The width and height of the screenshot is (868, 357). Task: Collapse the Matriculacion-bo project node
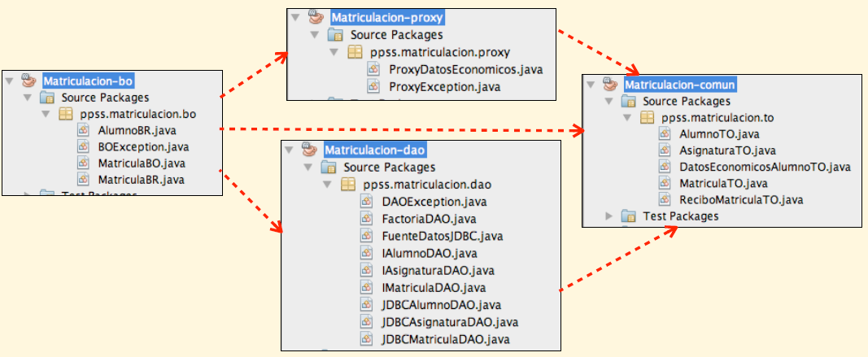9,81
